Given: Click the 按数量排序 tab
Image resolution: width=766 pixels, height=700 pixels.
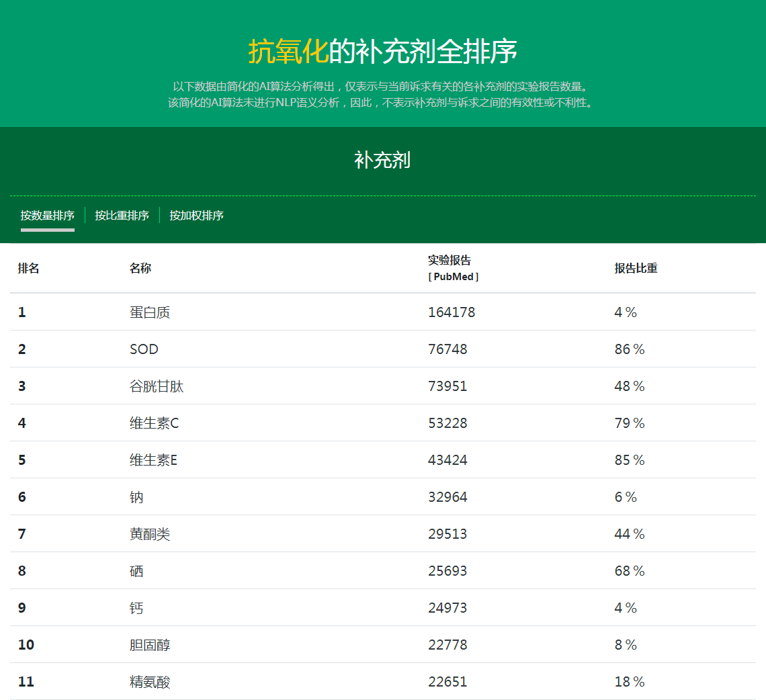Looking at the screenshot, I should point(47,216).
